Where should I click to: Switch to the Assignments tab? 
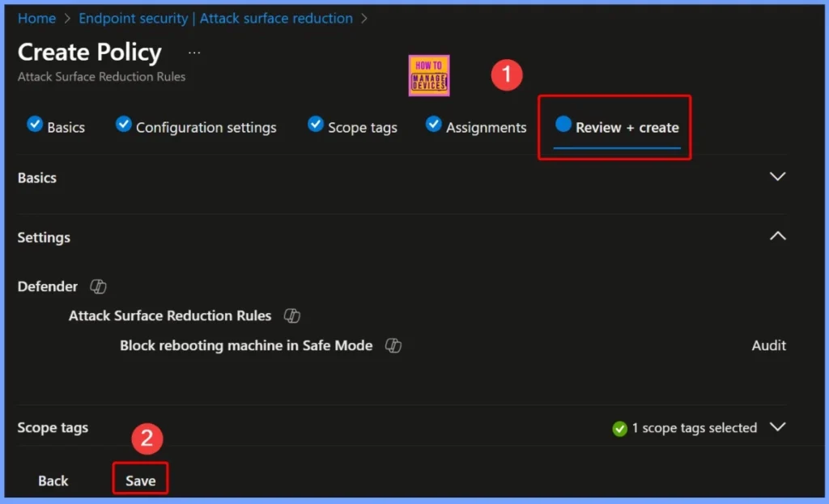click(x=485, y=126)
